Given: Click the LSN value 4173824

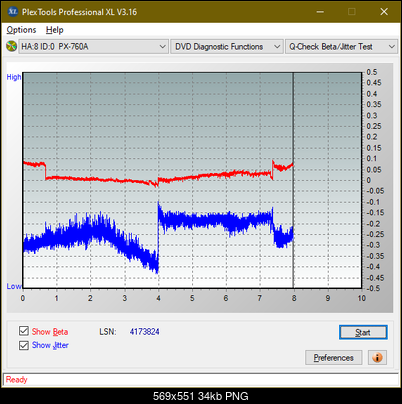Looking at the screenshot, I should 145,332.
